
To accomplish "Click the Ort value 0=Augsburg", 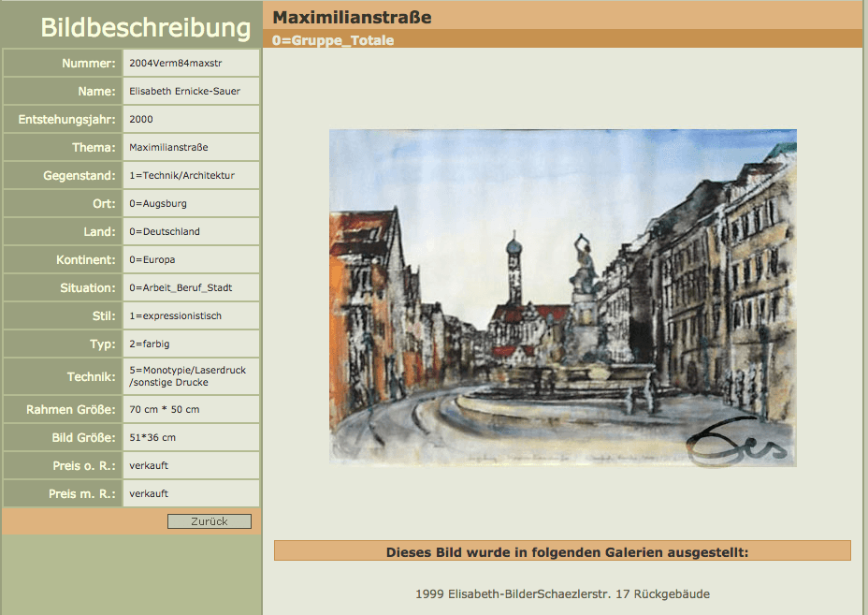I will coord(158,203).
